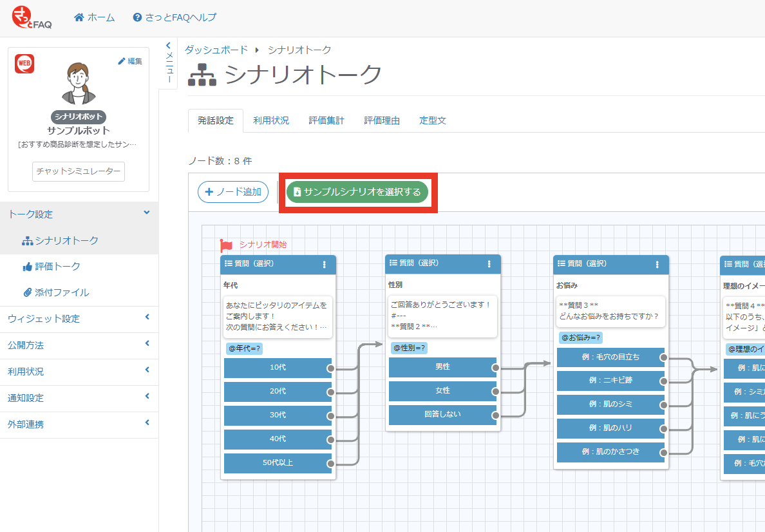Click the 回答しない output connector dot
This screenshot has height=532, width=765.
coord(496,415)
